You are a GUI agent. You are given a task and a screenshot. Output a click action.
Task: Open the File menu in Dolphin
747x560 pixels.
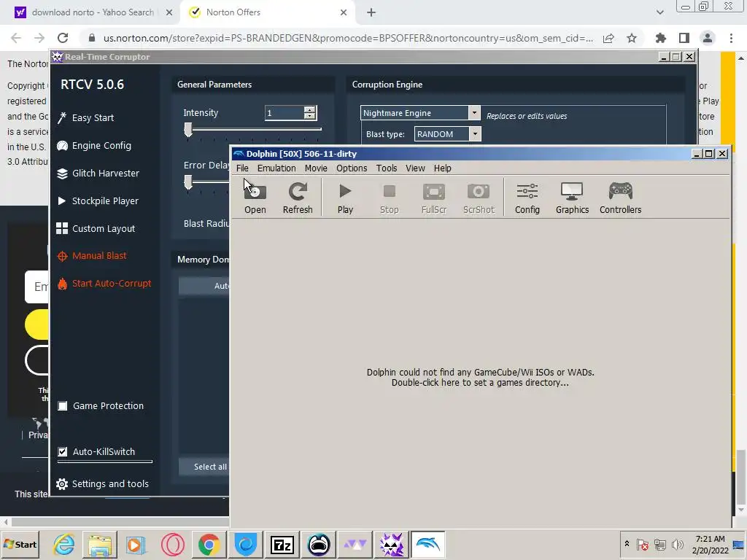tap(242, 168)
